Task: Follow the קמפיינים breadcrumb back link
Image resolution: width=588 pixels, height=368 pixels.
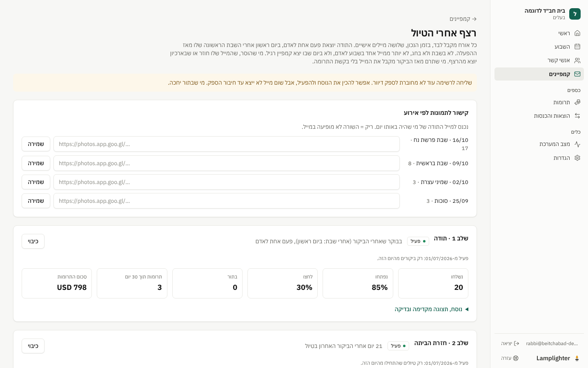Action: pyautogui.click(x=463, y=19)
